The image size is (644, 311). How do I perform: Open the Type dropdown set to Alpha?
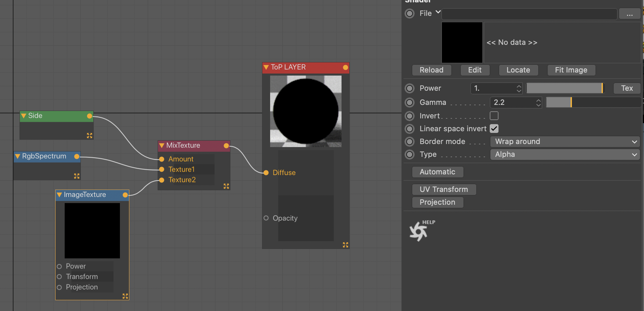[565, 154]
